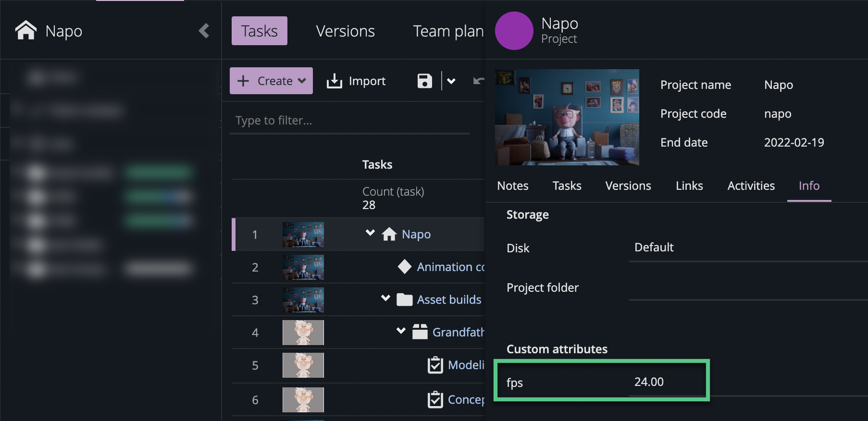Click the save (floppy disk) icon
Image resolution: width=868 pixels, height=421 pixels.
pyautogui.click(x=423, y=81)
